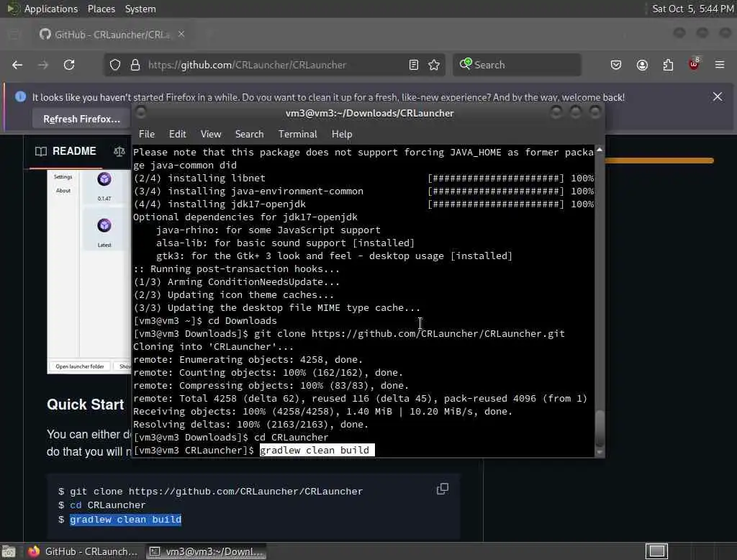The width and height of the screenshot is (737, 560).
Task: Click the GitHub URL address bar
Action: pyautogui.click(x=273, y=65)
